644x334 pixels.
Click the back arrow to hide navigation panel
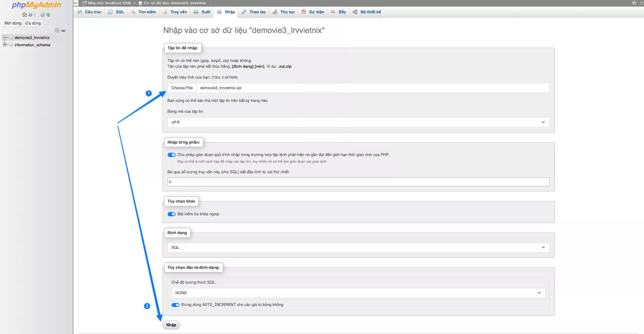click(76, 3)
